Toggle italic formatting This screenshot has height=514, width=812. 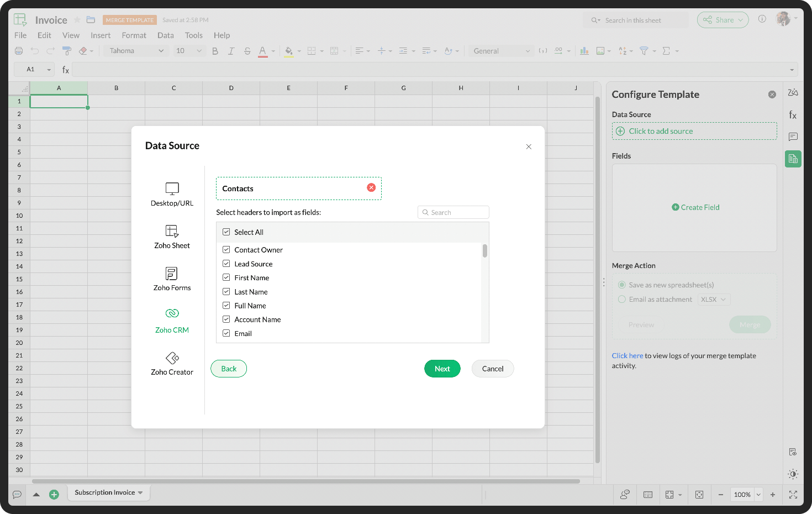(231, 51)
